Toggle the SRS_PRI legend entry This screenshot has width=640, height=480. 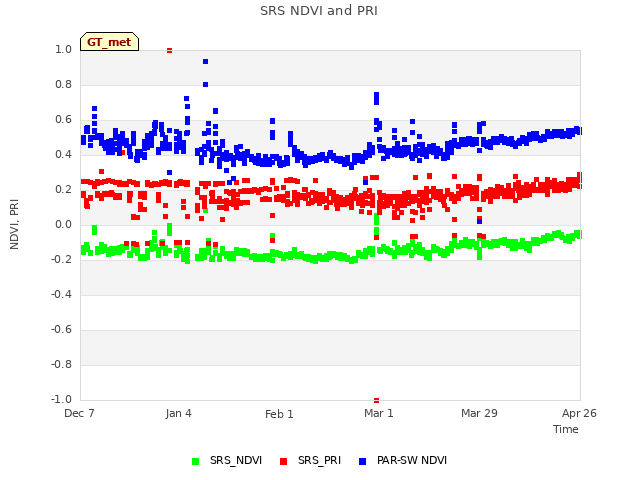[310, 460]
